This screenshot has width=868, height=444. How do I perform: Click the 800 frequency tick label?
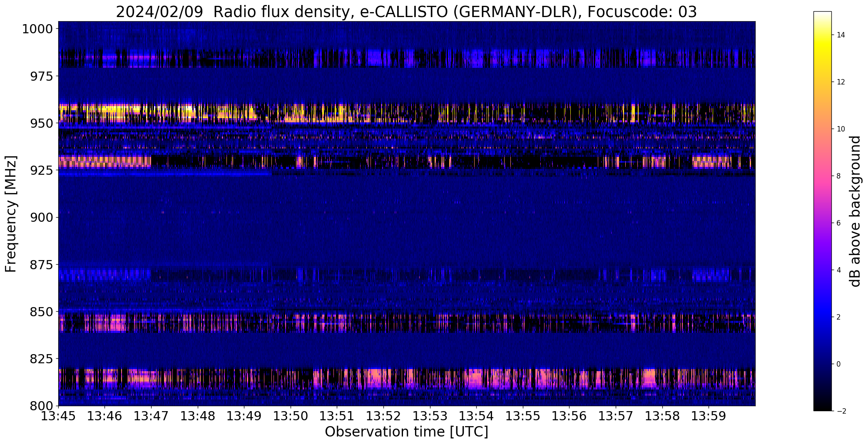coord(41,405)
